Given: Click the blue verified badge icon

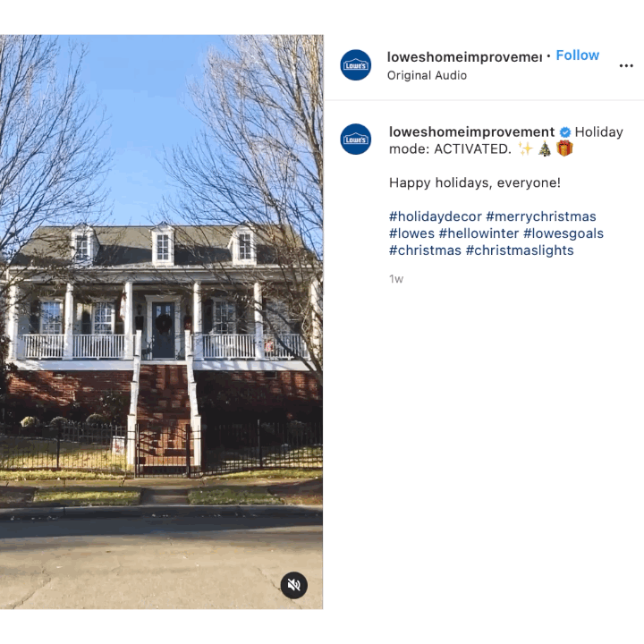Looking at the screenshot, I should click(x=565, y=132).
